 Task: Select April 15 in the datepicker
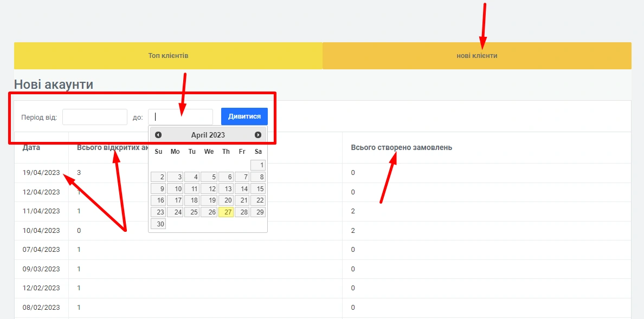pyautogui.click(x=258, y=189)
